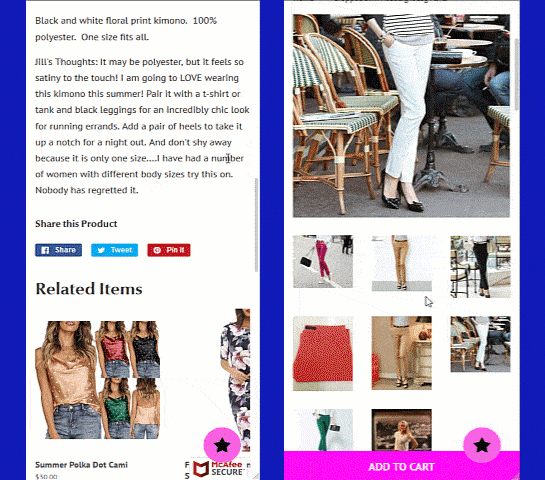Select the black pants thumbnail
Screen dimensions: 545x480
(480, 267)
